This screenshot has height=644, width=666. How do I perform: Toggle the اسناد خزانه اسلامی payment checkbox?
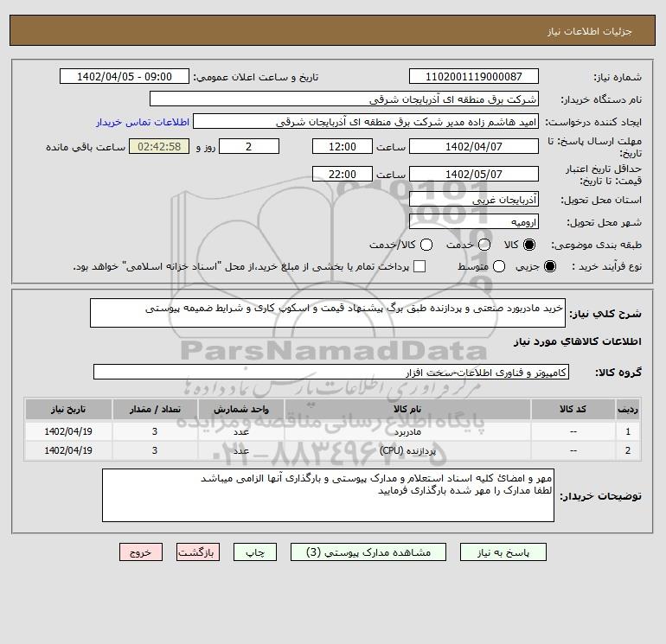pos(419,266)
